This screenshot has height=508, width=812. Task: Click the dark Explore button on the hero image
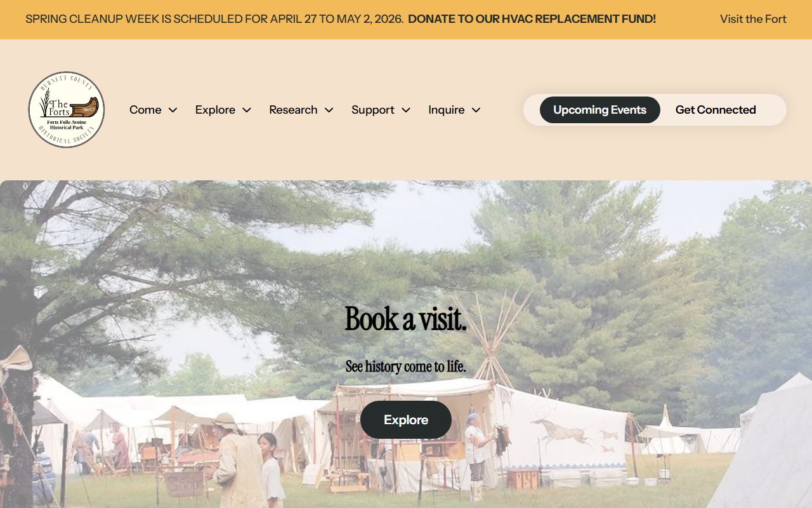click(406, 420)
